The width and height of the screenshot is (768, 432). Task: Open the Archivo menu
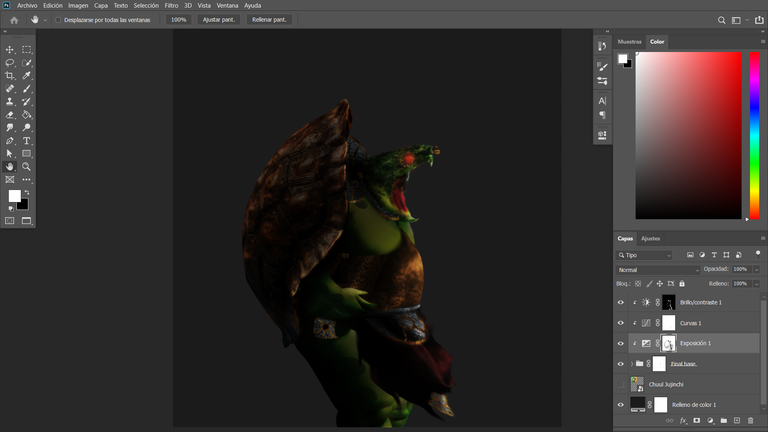click(27, 5)
